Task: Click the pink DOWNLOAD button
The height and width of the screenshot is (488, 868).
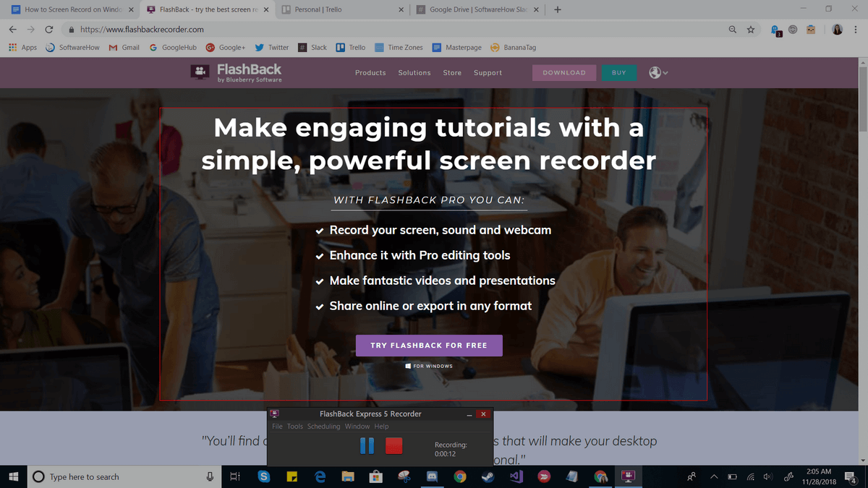Action: pos(564,72)
